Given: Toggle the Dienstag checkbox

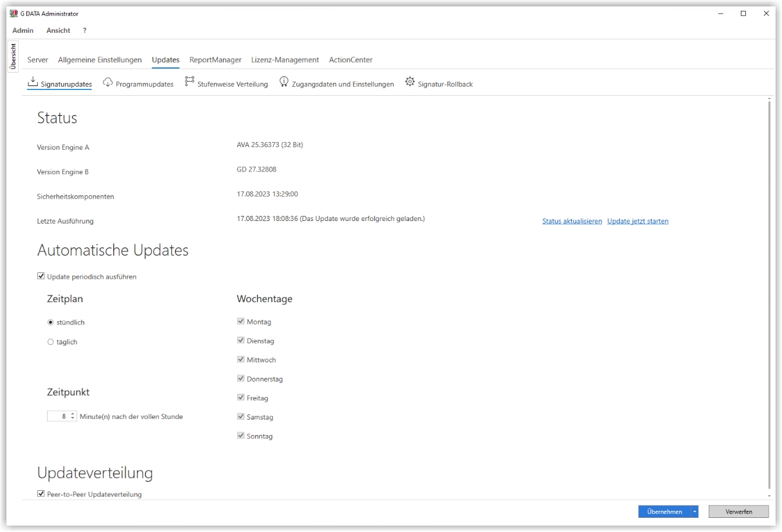Looking at the screenshot, I should pos(241,341).
